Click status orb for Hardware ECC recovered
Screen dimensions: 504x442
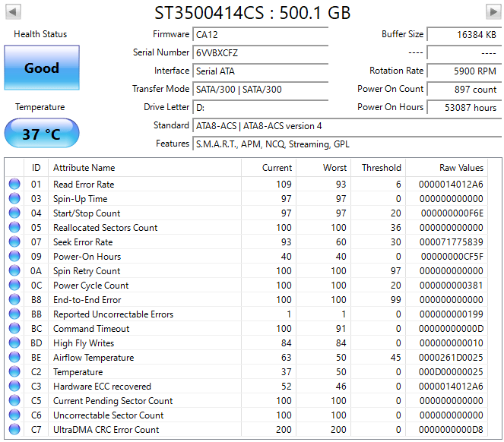tap(14, 386)
